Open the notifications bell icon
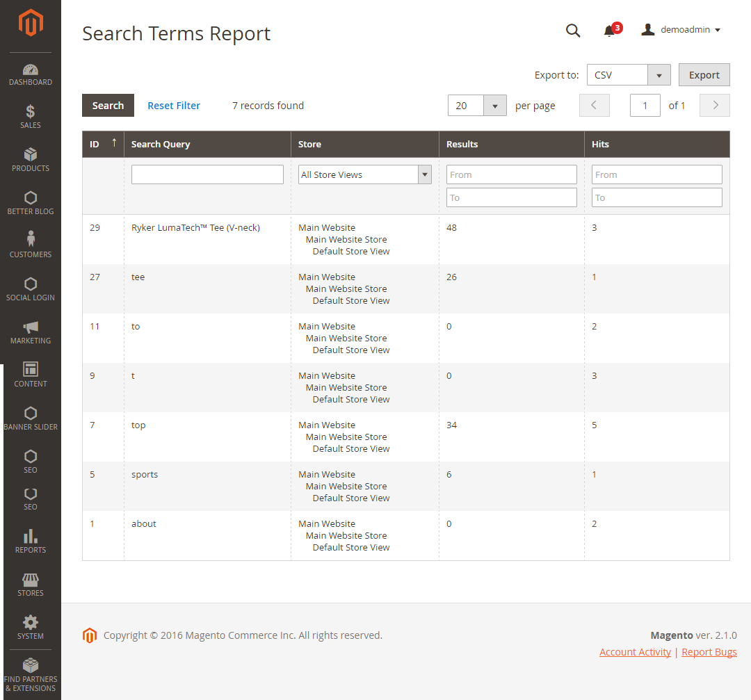The width and height of the screenshot is (751, 700). pos(610,31)
